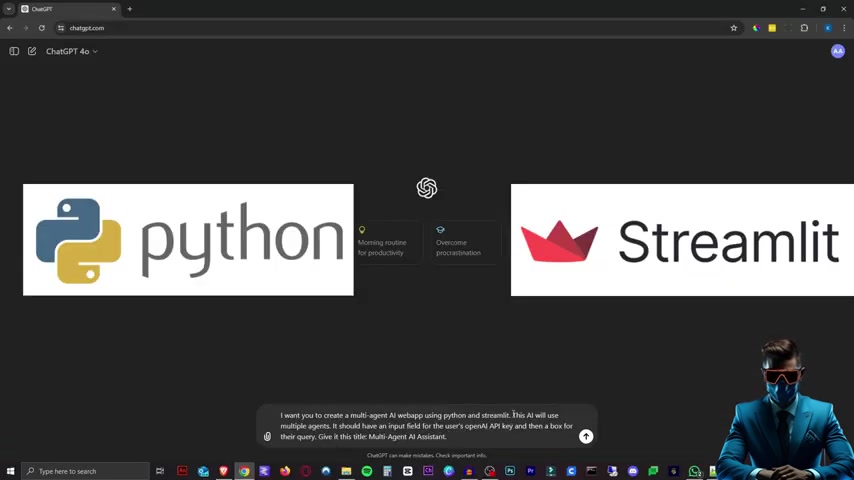This screenshot has width=854, height=480.
Task: Open the Windows Start menu
Action: 10,471
